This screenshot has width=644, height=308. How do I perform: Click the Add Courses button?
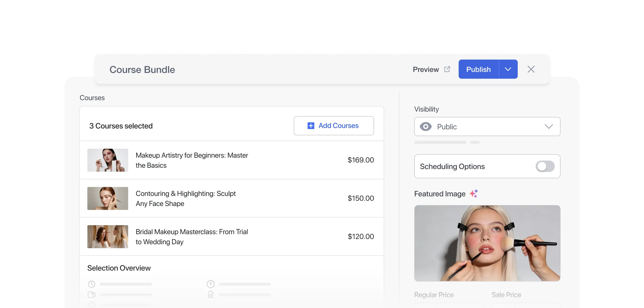pyautogui.click(x=334, y=126)
